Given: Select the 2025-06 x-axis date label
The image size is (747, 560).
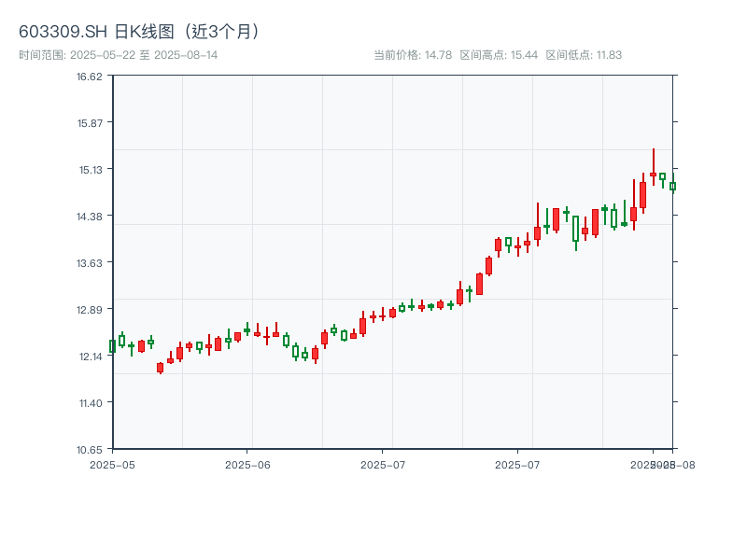Looking at the screenshot, I should pyautogui.click(x=247, y=464).
